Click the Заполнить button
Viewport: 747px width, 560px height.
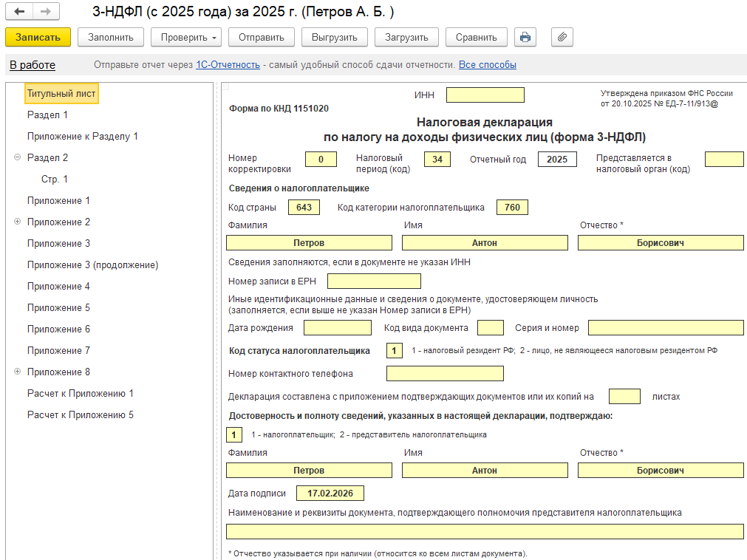[x=111, y=37]
